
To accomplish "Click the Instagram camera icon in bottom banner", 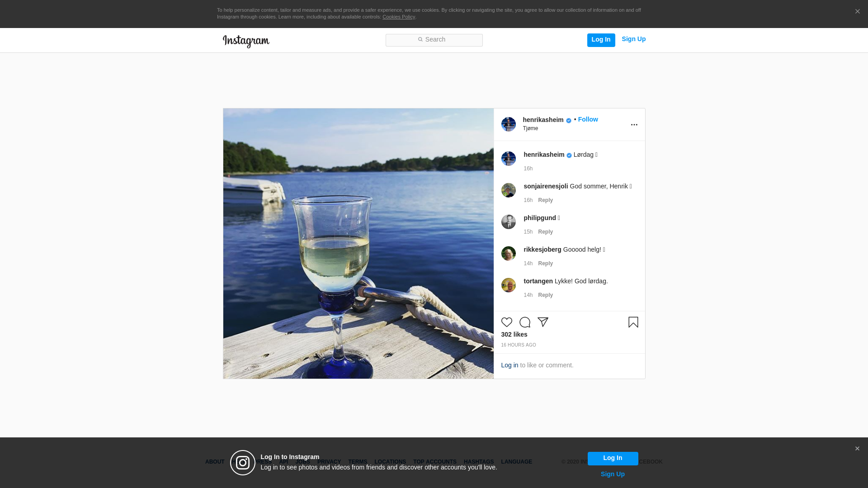I will coord(243,463).
